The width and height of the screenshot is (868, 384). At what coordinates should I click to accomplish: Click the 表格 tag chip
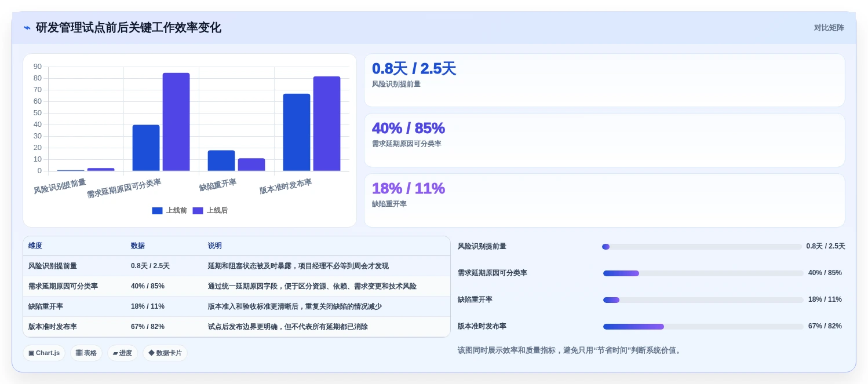[x=86, y=353]
